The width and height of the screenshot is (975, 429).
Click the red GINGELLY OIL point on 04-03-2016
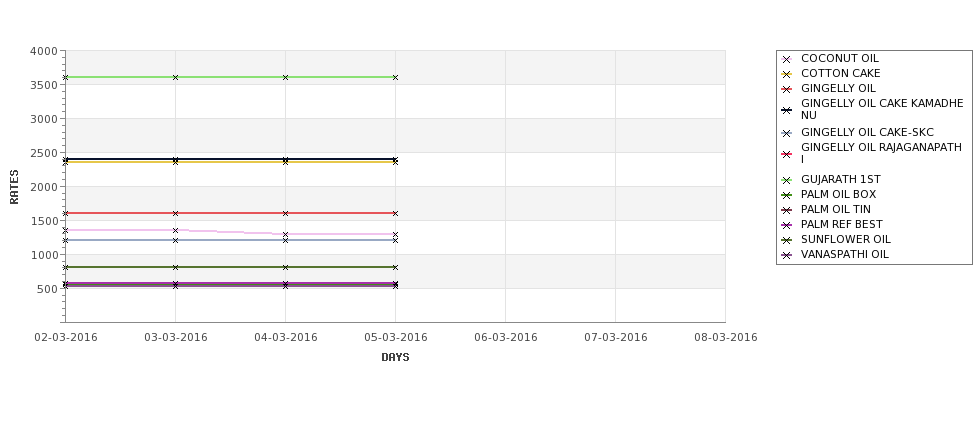click(285, 213)
